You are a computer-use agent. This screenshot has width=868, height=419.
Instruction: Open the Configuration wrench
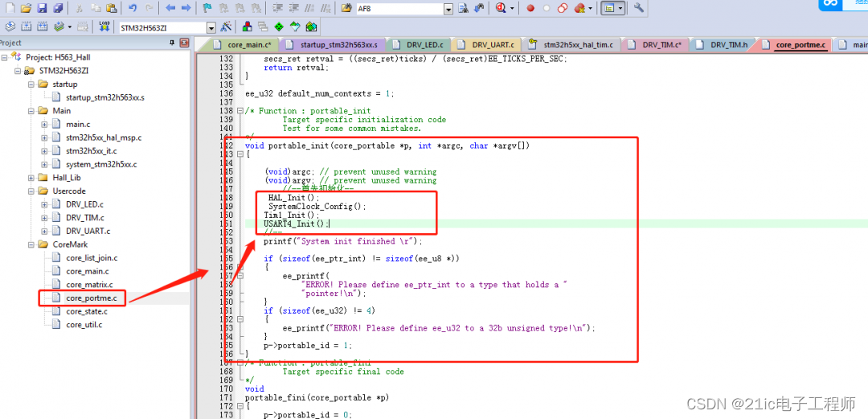639,8
